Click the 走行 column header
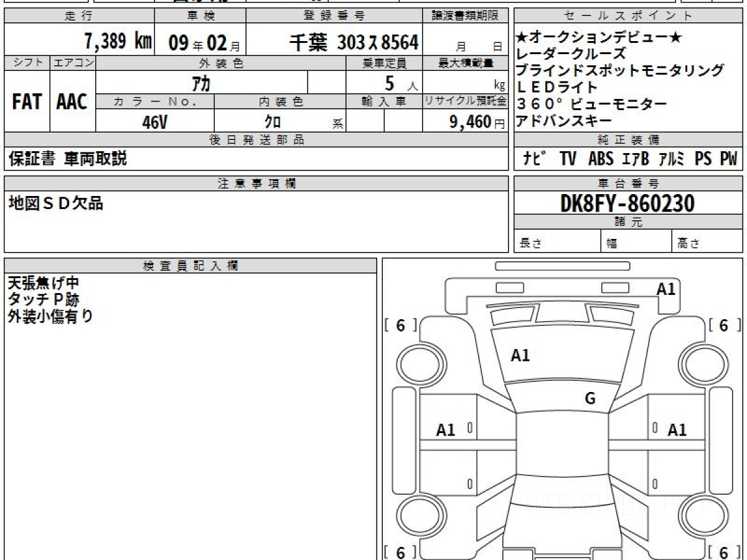The width and height of the screenshot is (747, 560). pos(78,16)
